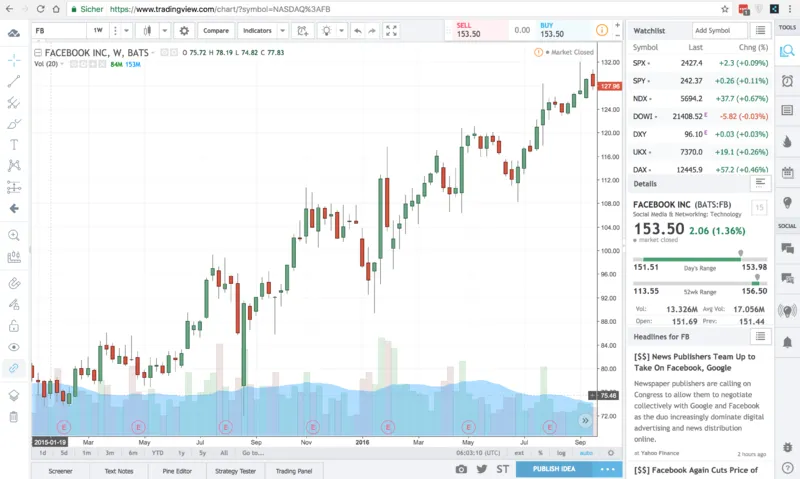800x479 pixels.
Task: Click the FB symbol input field
Action: pyautogui.click(x=58, y=31)
